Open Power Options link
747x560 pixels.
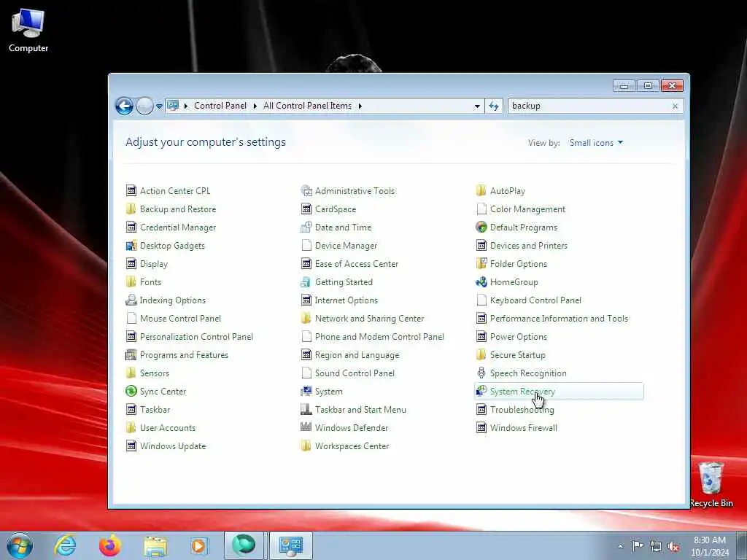[x=519, y=337]
